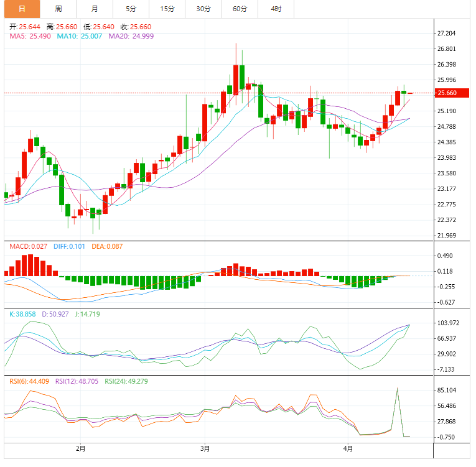Click the 21.969 price axis value
This screenshot has height=467, width=476.
(x=446, y=236)
